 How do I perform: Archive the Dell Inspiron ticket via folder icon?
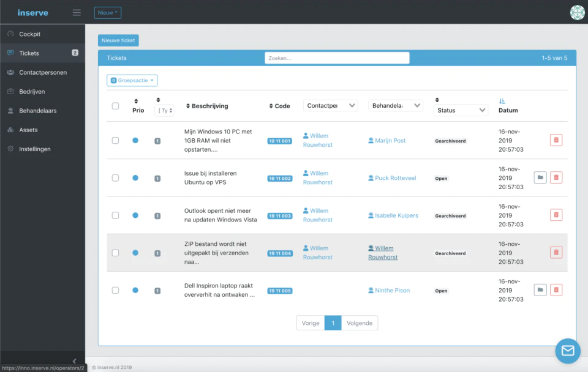[540, 290]
